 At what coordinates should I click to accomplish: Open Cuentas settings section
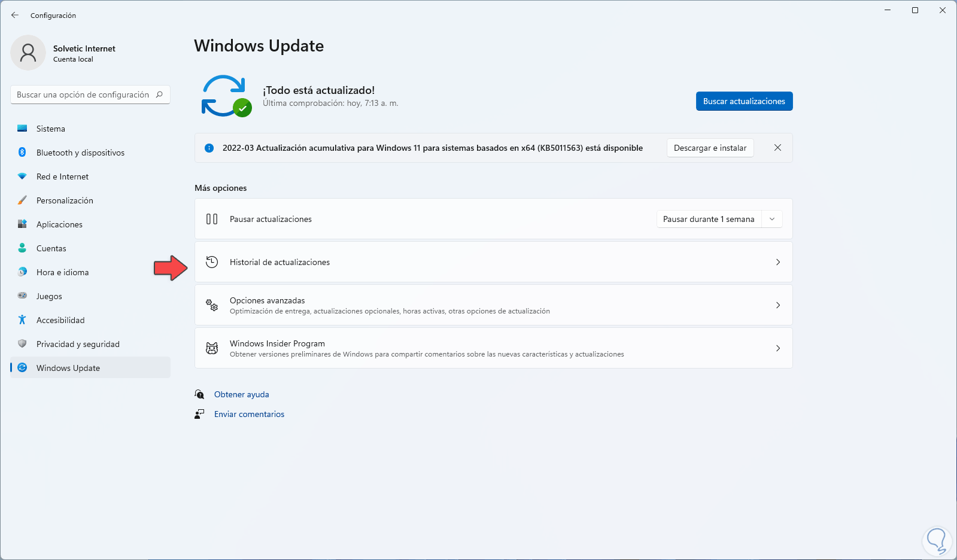click(x=51, y=248)
